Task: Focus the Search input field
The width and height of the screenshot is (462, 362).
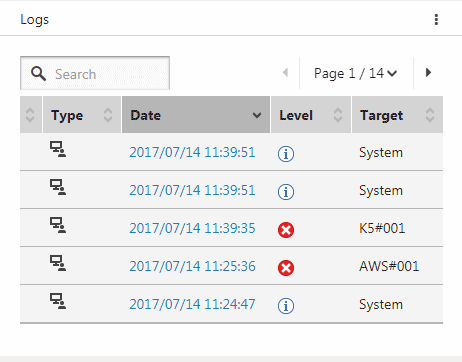Action: [95, 73]
